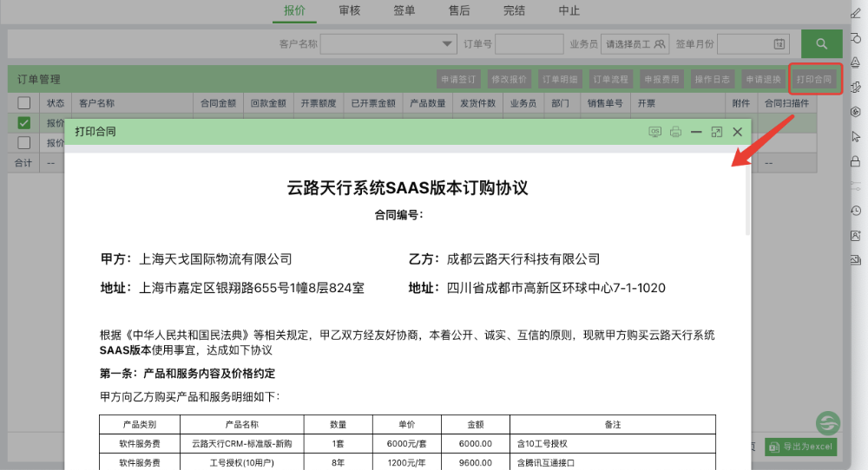
Task: Select the shapes tool in right sidebar
Action: pos(856,38)
